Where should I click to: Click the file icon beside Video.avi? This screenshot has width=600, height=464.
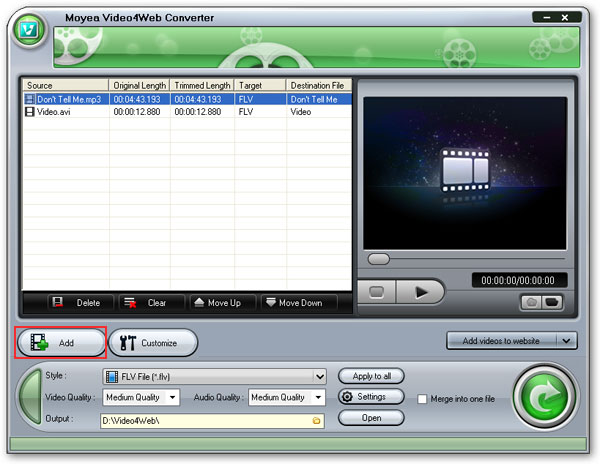(x=29, y=112)
